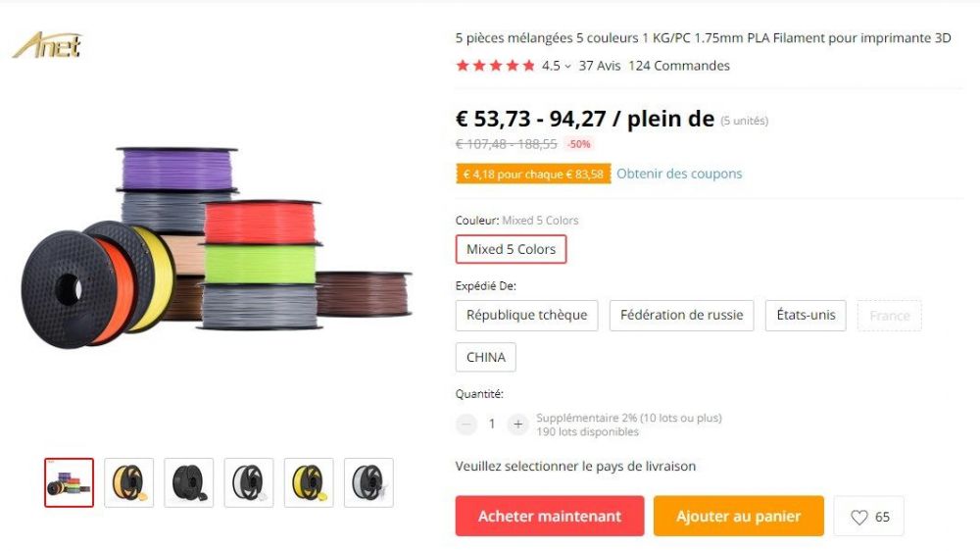Select États-unis as shipping origin
The image size is (980, 551).
(806, 316)
